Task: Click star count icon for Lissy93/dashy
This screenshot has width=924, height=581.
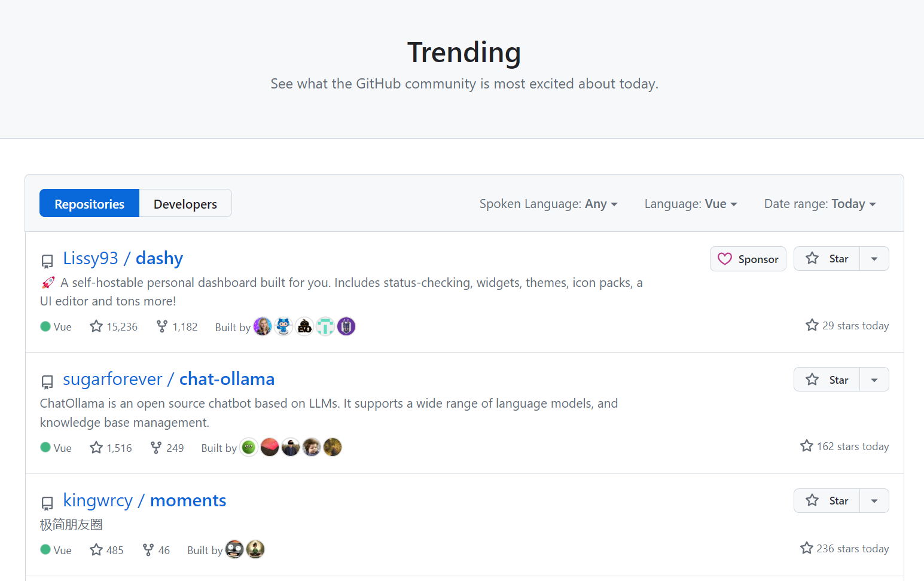Action: 96,326
